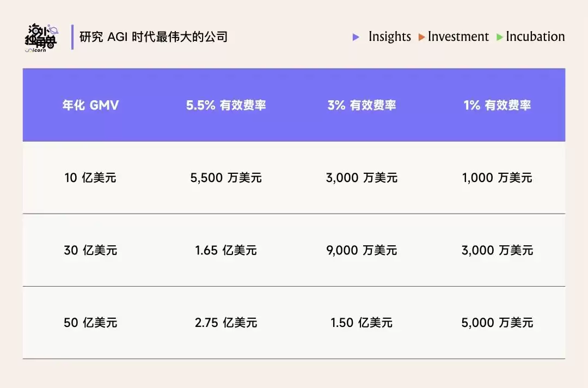Click the green triangle before Incubation
Viewport: 588px width, 388px height.
tap(499, 37)
